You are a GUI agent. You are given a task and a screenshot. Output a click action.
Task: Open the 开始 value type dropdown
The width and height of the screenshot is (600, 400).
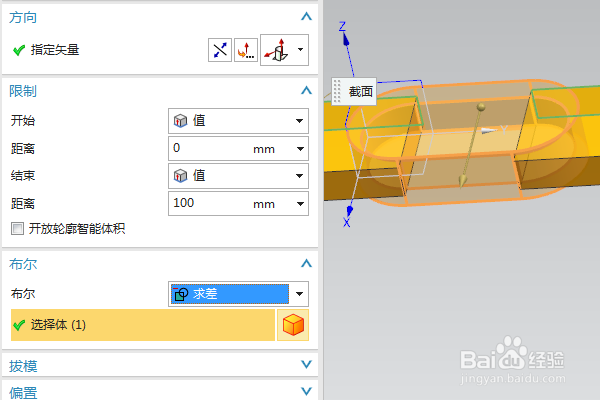point(238,121)
